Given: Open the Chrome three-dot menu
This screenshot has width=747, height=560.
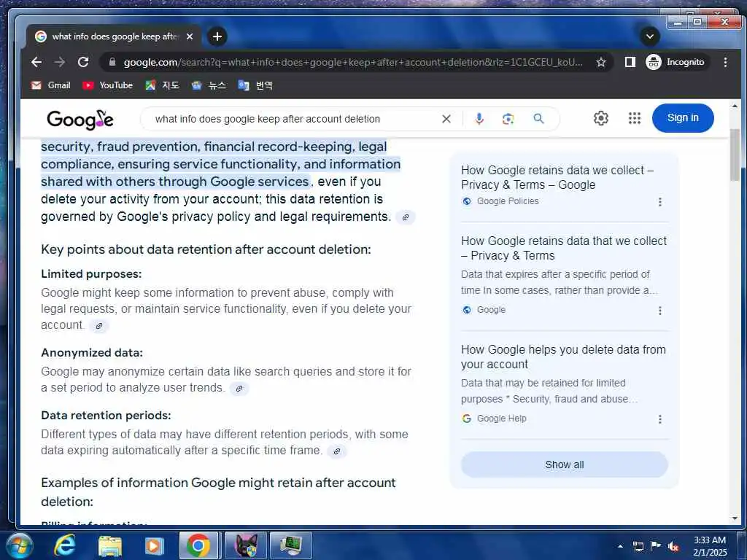Looking at the screenshot, I should (725, 62).
